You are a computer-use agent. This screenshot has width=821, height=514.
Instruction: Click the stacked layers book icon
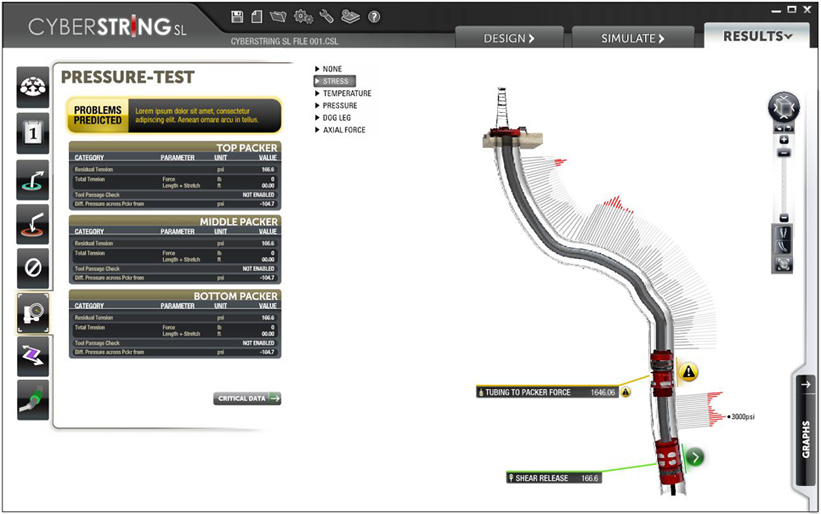coord(350,17)
